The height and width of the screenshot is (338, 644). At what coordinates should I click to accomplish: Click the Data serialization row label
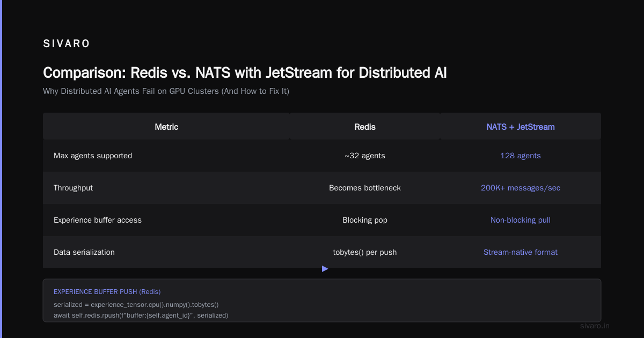coord(84,252)
